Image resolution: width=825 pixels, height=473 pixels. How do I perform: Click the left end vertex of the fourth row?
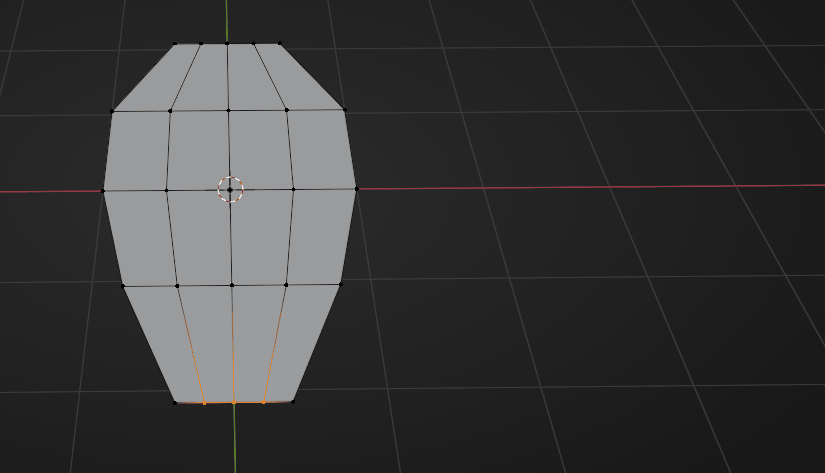click(123, 286)
